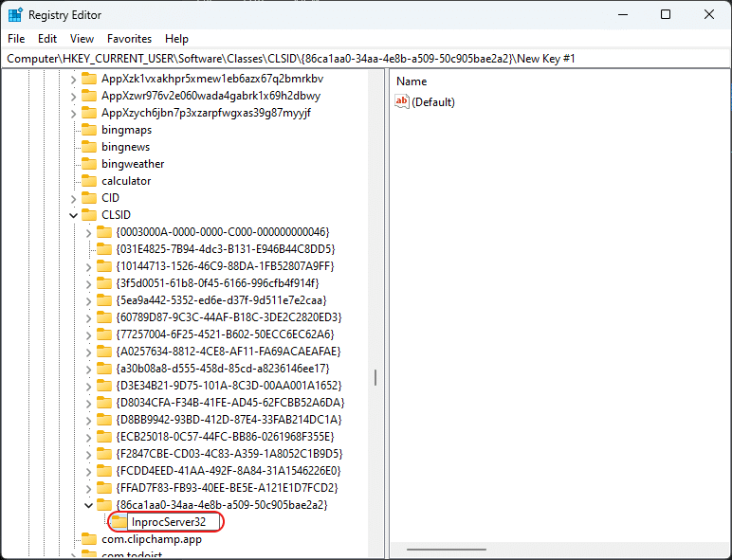Viewport: 732px width, 560px height.
Task: Click the registry path address bar
Action: pos(366,59)
